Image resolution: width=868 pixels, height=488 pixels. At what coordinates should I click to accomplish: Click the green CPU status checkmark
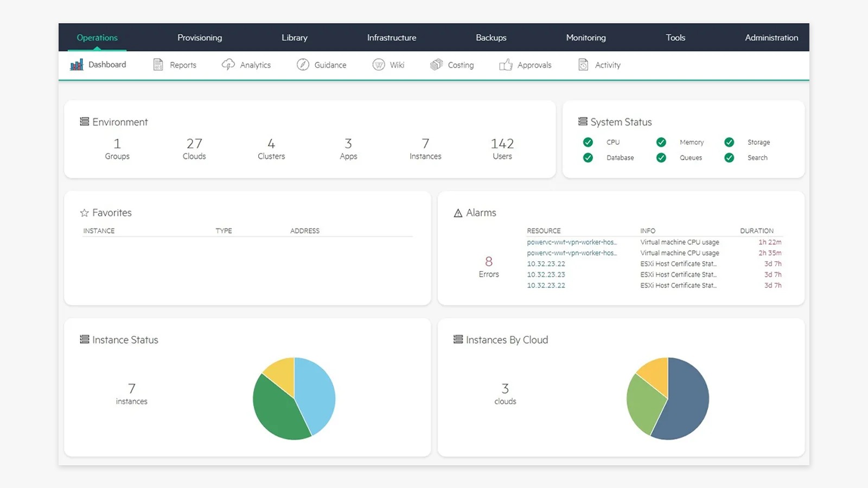(588, 142)
